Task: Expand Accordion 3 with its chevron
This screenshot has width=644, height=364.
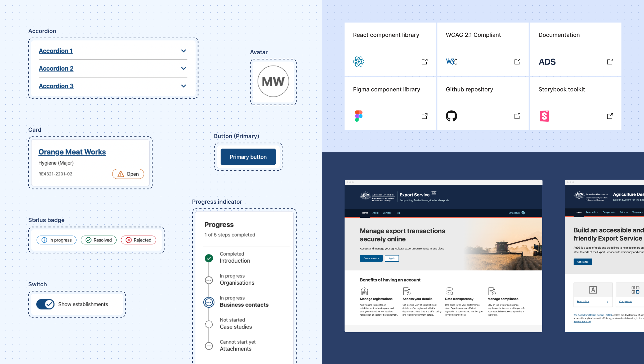Action: click(184, 86)
